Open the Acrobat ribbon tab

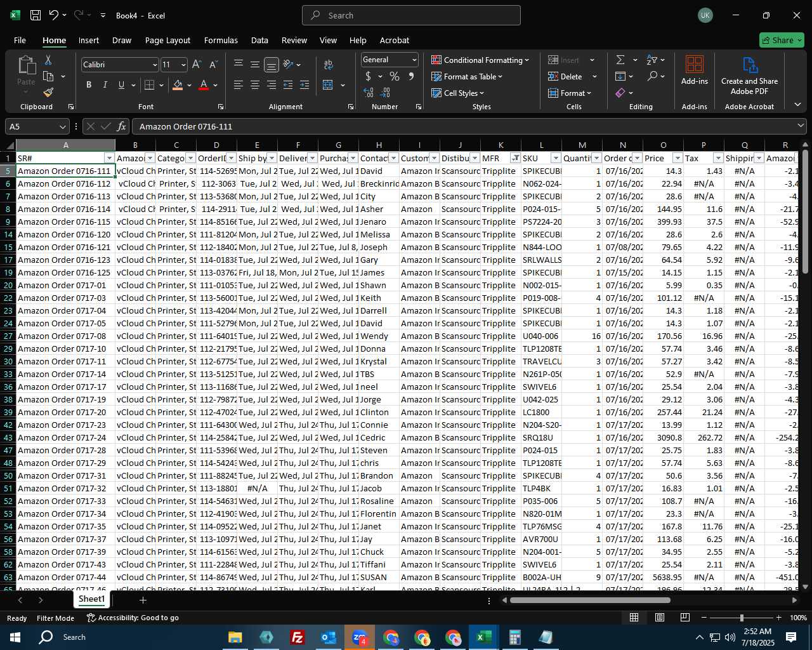pyautogui.click(x=395, y=40)
